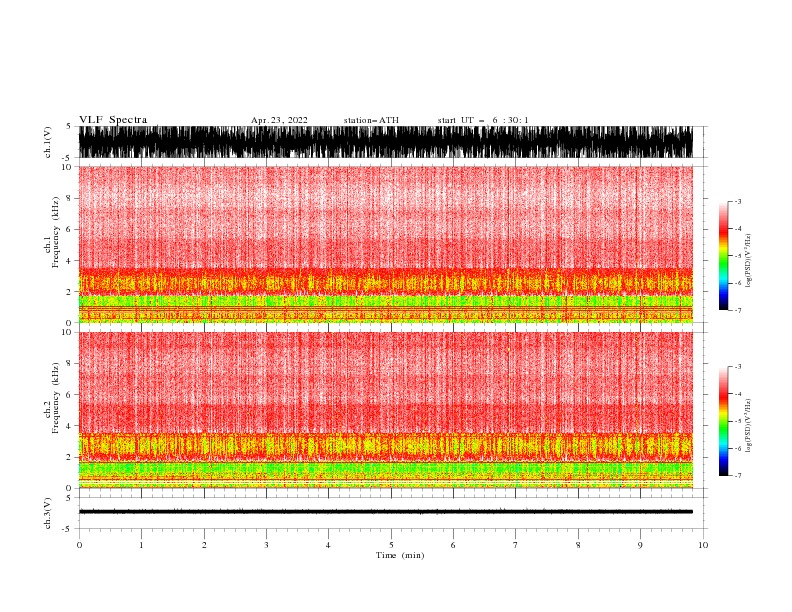
Task: Click the ch.1 spectrogram color scale bar
Action: pyautogui.click(x=724, y=256)
